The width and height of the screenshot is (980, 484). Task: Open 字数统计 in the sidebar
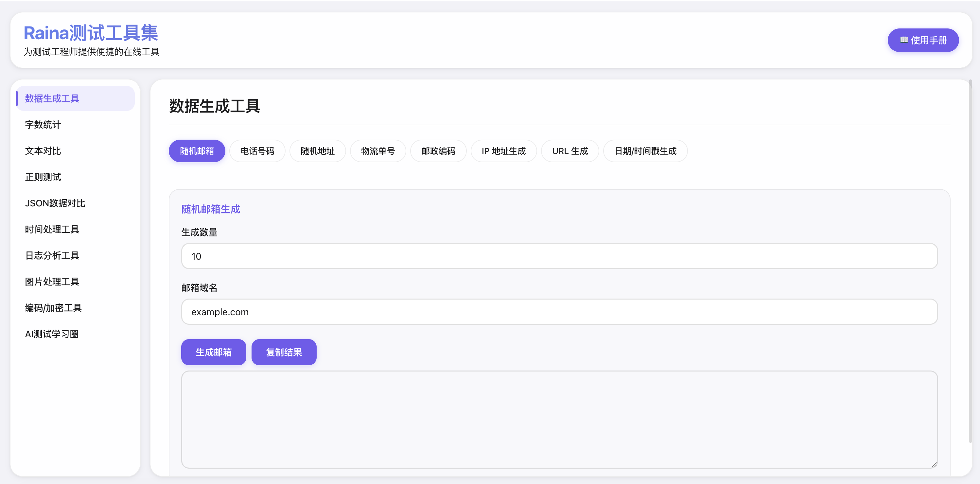tap(75, 125)
